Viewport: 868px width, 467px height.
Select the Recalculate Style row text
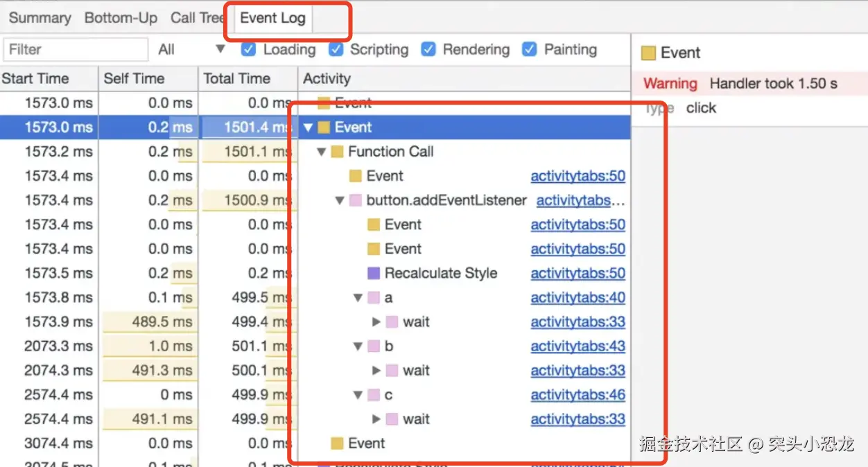coord(441,273)
